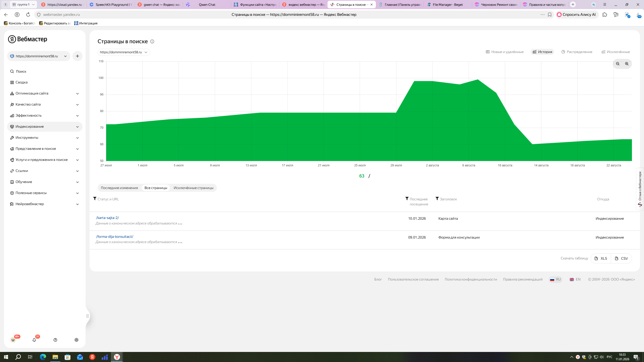Viewport: 644px width, 362px height.
Task: Open the domminiremont58.ru site selector dropdown
Action: (x=39, y=56)
